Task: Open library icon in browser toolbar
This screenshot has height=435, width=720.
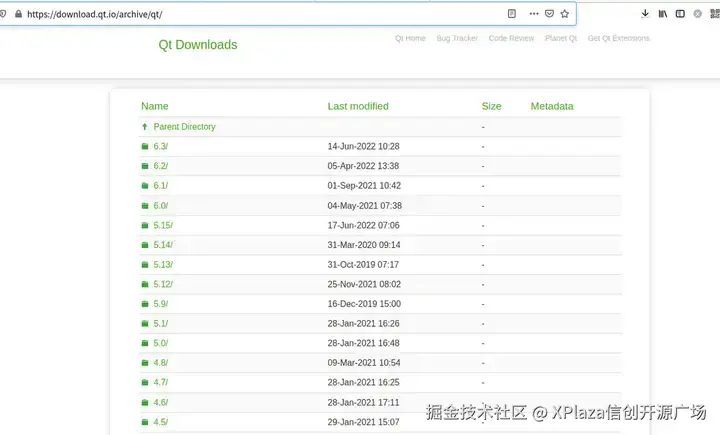Action: tap(663, 14)
